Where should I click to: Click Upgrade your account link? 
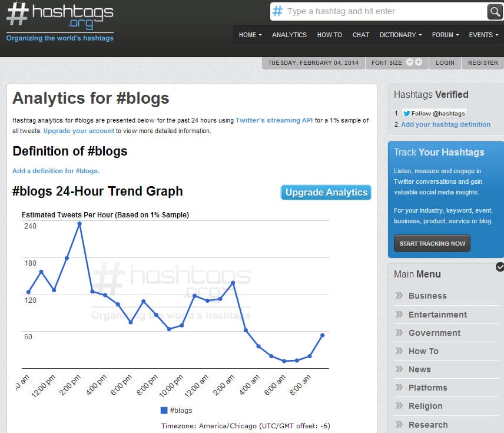(x=79, y=131)
